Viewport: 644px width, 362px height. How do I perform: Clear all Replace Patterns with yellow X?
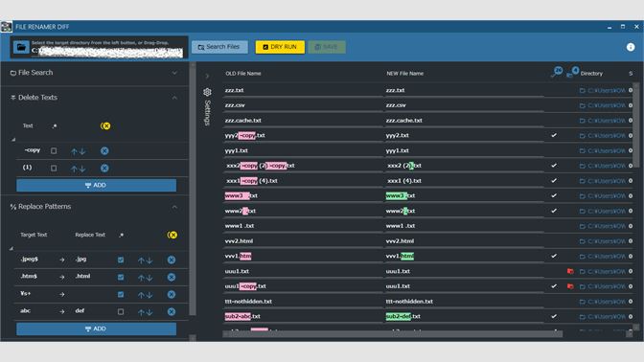click(x=172, y=235)
